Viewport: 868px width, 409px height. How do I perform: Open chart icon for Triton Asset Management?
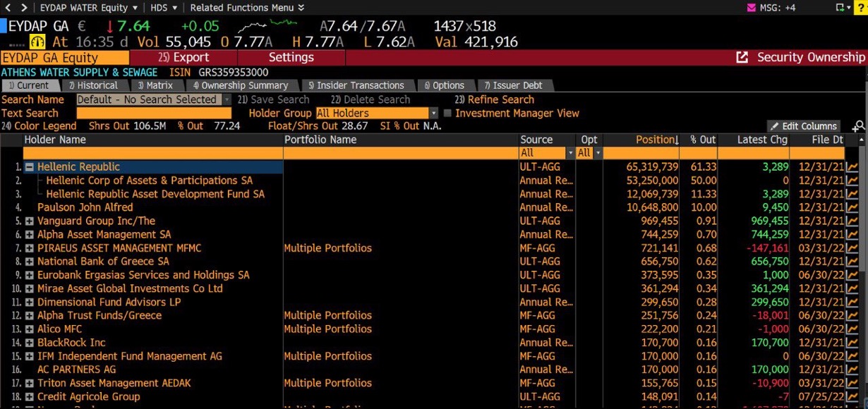pyautogui.click(x=852, y=383)
